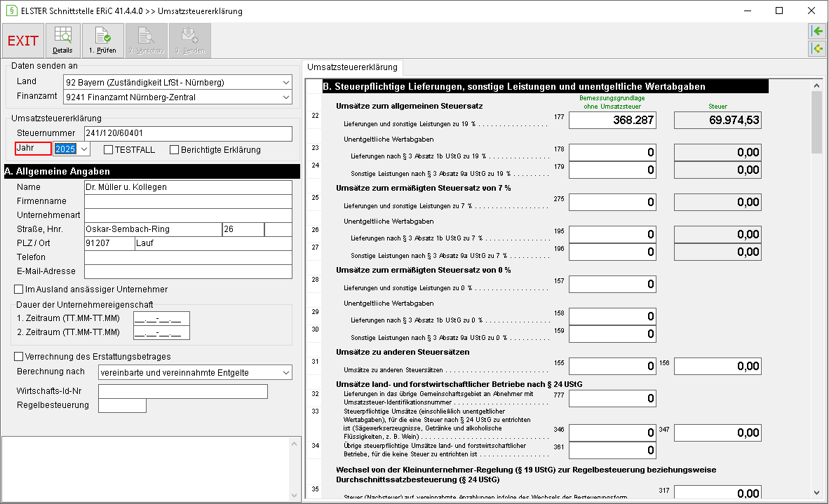Enable the TESTFALL checkbox

click(109, 149)
